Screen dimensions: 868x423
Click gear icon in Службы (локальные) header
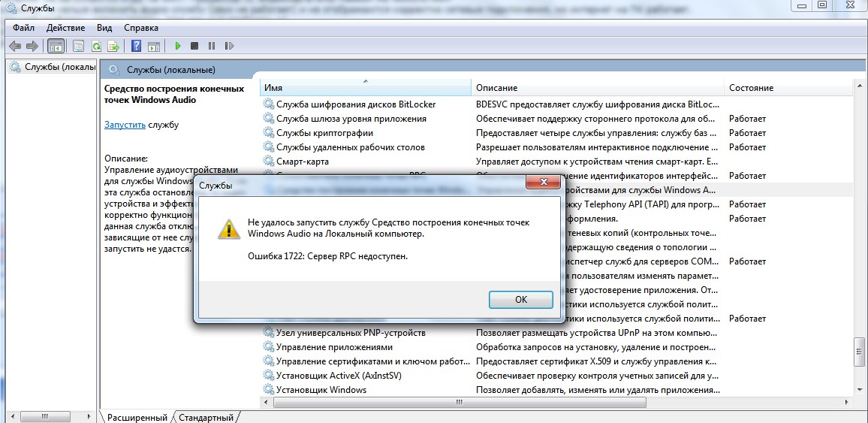(115, 70)
